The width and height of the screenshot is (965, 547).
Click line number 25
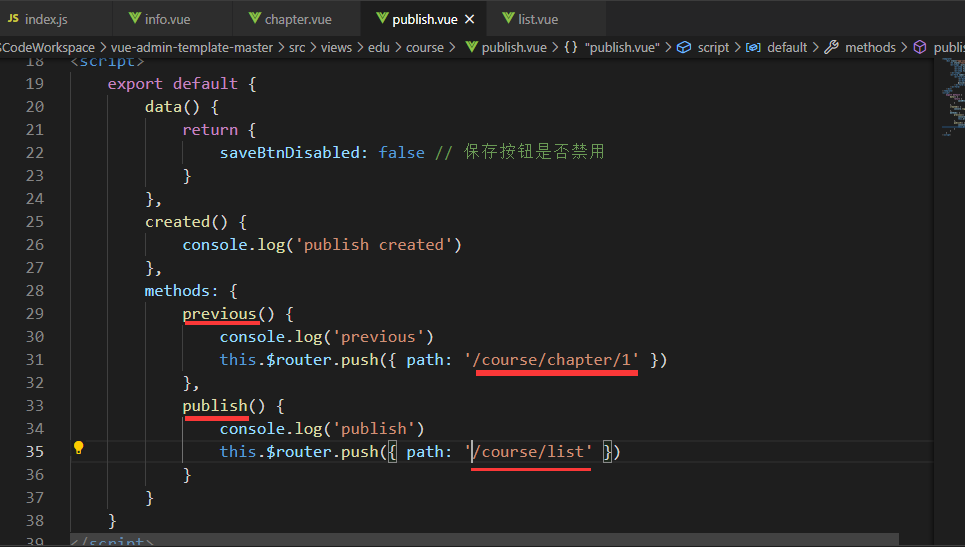click(x=34, y=222)
